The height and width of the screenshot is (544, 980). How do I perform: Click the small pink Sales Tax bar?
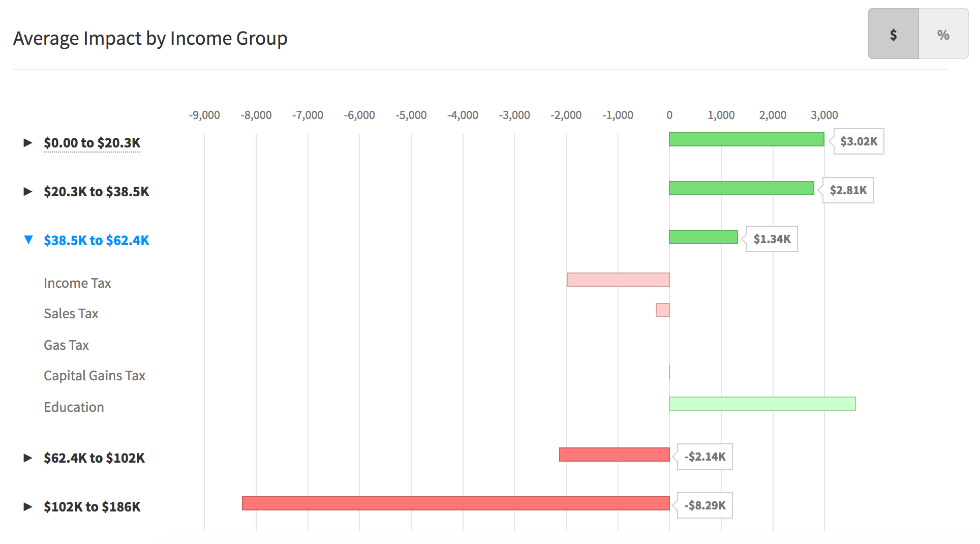tap(662, 310)
